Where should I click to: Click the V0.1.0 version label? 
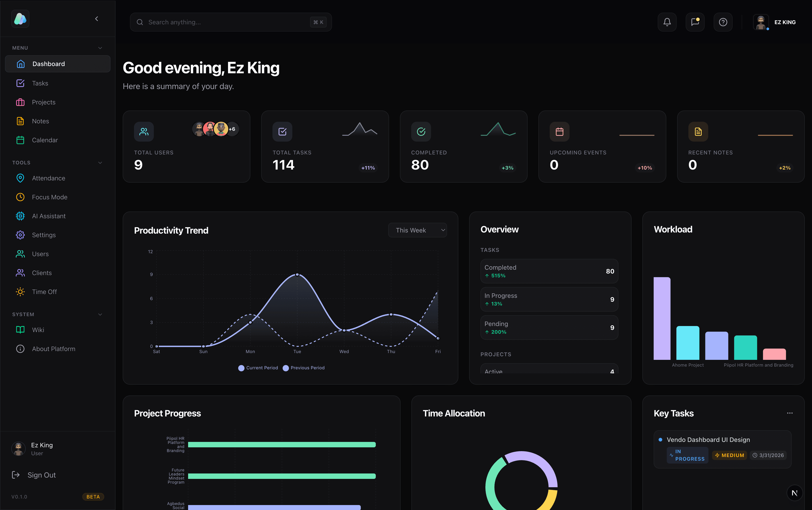[x=19, y=496]
